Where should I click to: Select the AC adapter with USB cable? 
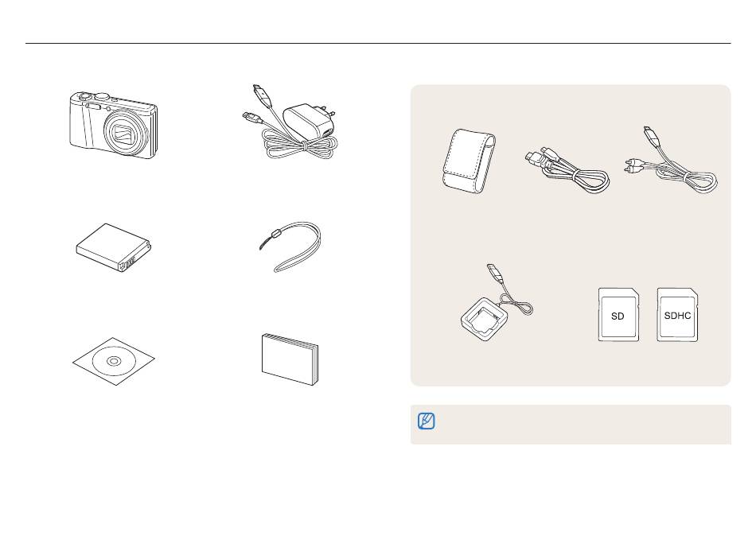click(x=290, y=122)
